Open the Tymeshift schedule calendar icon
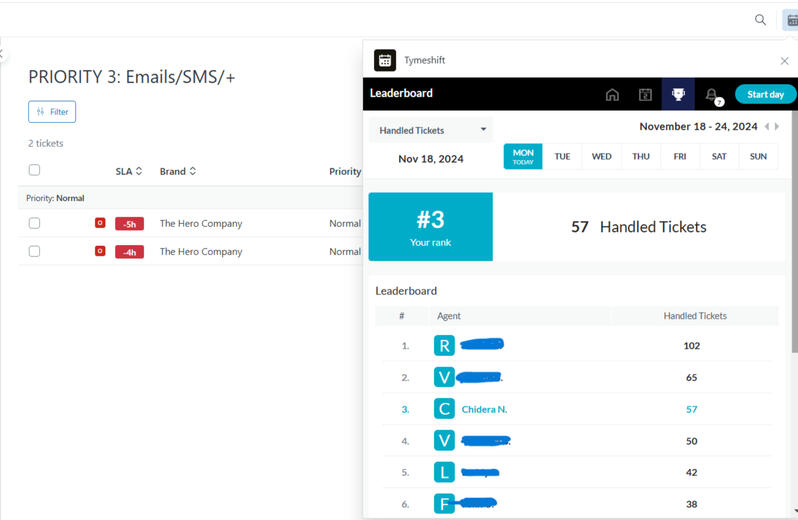The height and width of the screenshot is (520, 798). click(645, 95)
